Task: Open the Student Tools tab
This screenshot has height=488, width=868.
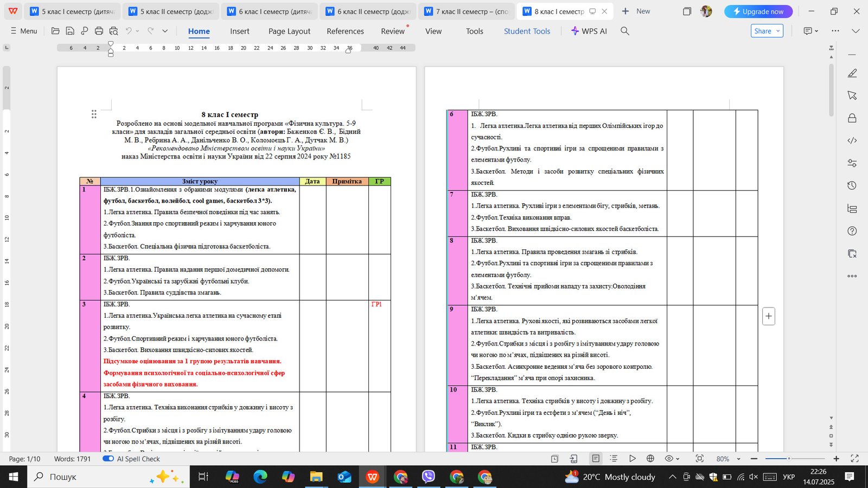Action: [527, 31]
